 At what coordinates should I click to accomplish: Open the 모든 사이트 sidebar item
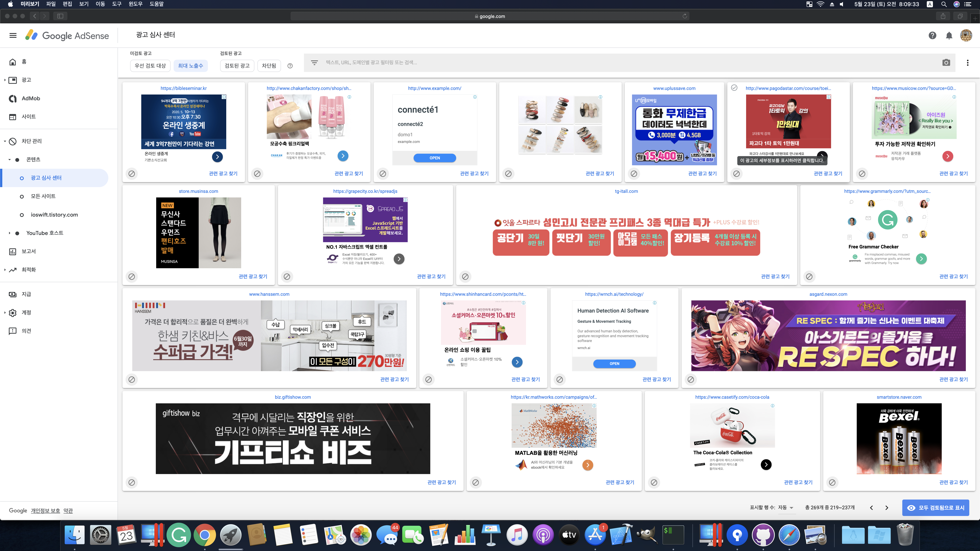(x=43, y=196)
